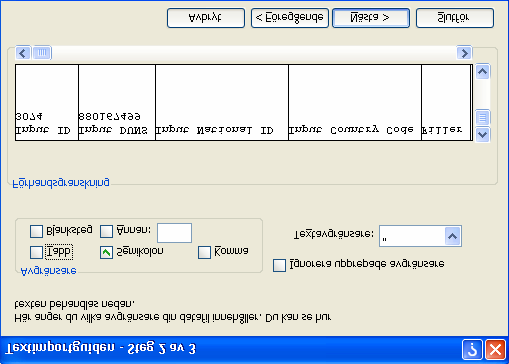Click the Förhandsgranskning group label
The height and width of the screenshot is (364, 509).
61,183
